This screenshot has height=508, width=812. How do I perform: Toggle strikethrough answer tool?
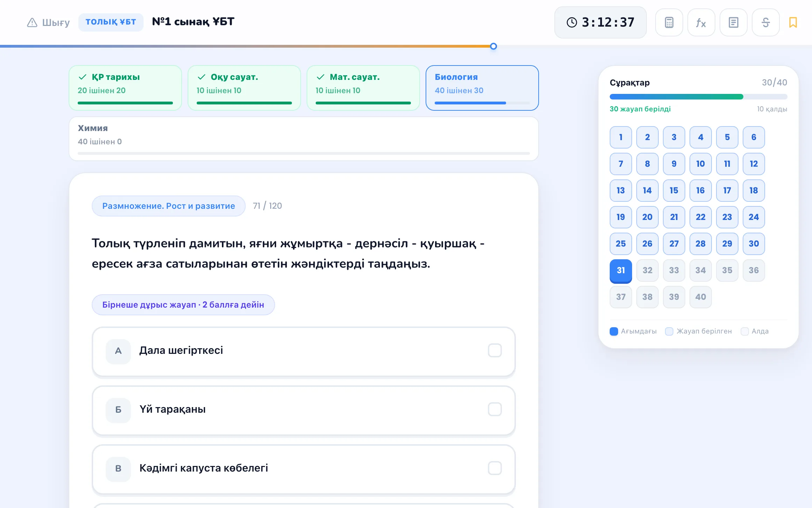[x=765, y=22]
